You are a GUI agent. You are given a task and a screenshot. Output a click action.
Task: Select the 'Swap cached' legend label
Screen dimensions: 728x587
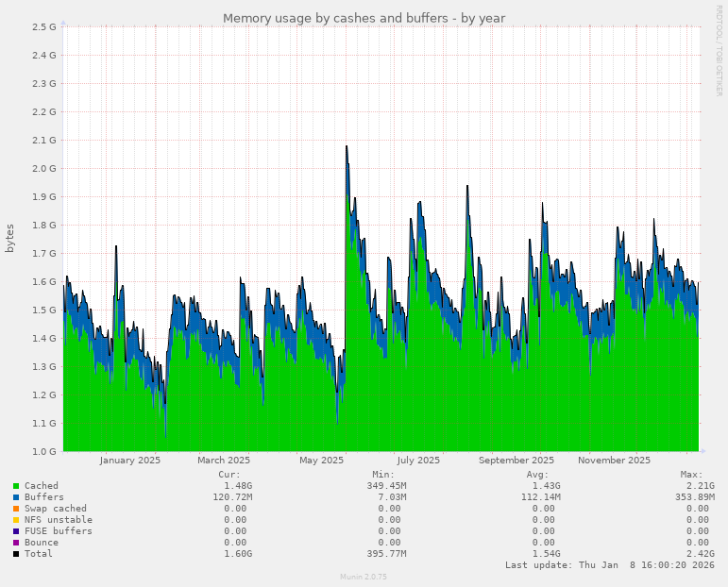[x=56, y=509]
